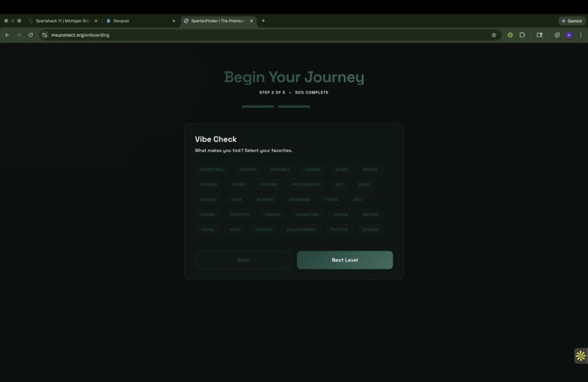Pick the Reading interest chip

209,185
